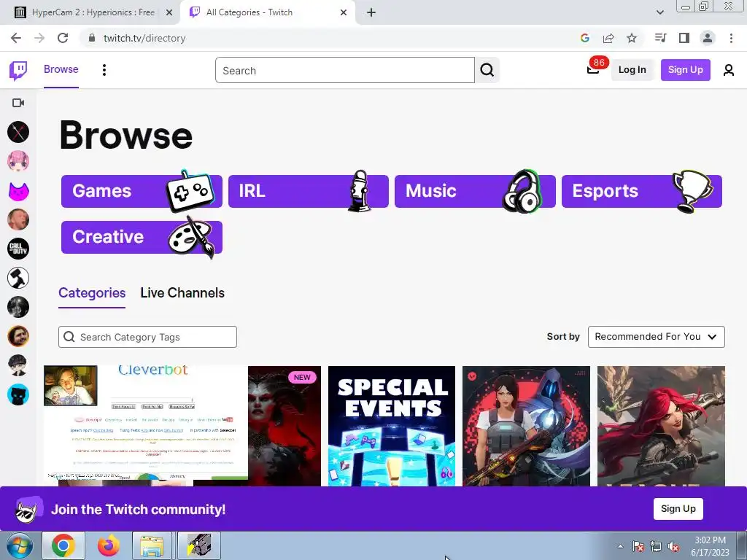Open the user profile menu icon
747x560 pixels.
[729, 70]
